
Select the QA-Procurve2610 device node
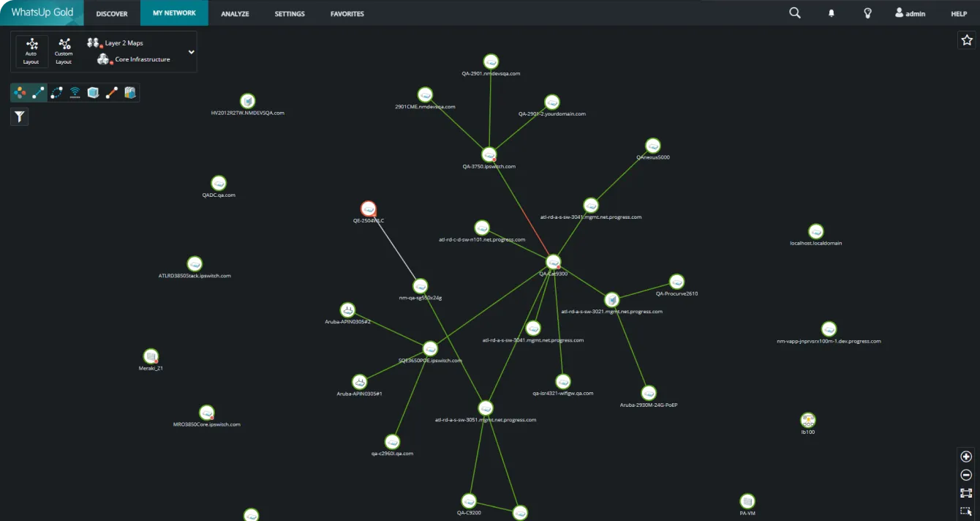(677, 282)
